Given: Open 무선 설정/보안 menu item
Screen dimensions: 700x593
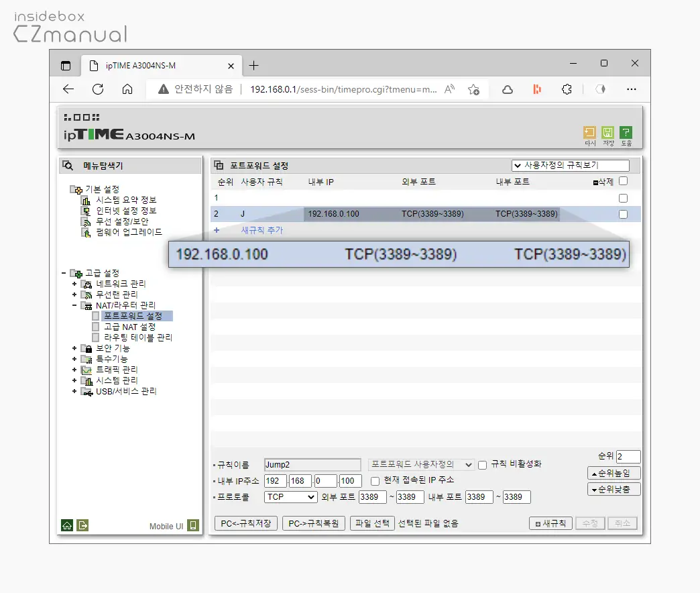Looking at the screenshot, I should 122,221.
